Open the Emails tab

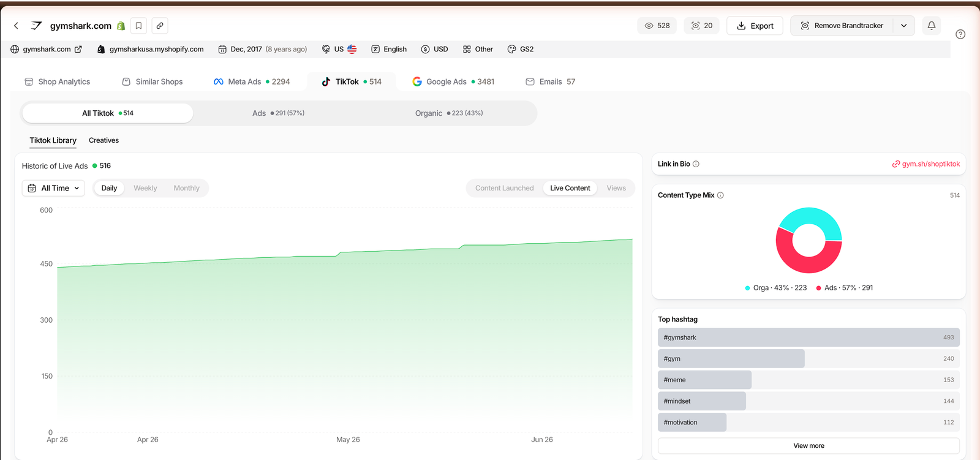coord(551,81)
